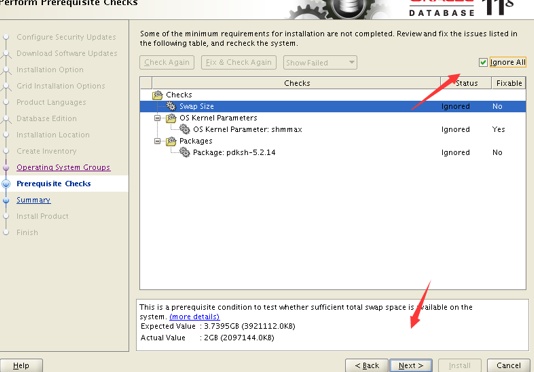
Task: Click the Fix & Check Again button
Action: pyautogui.click(x=239, y=63)
